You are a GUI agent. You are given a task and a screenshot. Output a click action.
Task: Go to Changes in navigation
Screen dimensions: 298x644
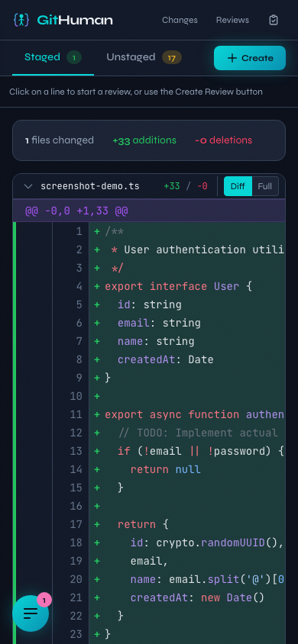click(x=180, y=20)
